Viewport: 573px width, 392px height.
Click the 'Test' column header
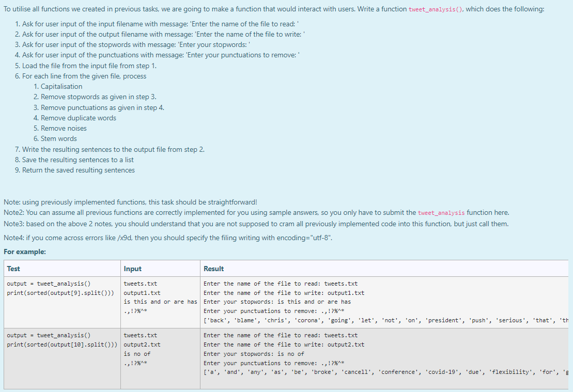13,269
